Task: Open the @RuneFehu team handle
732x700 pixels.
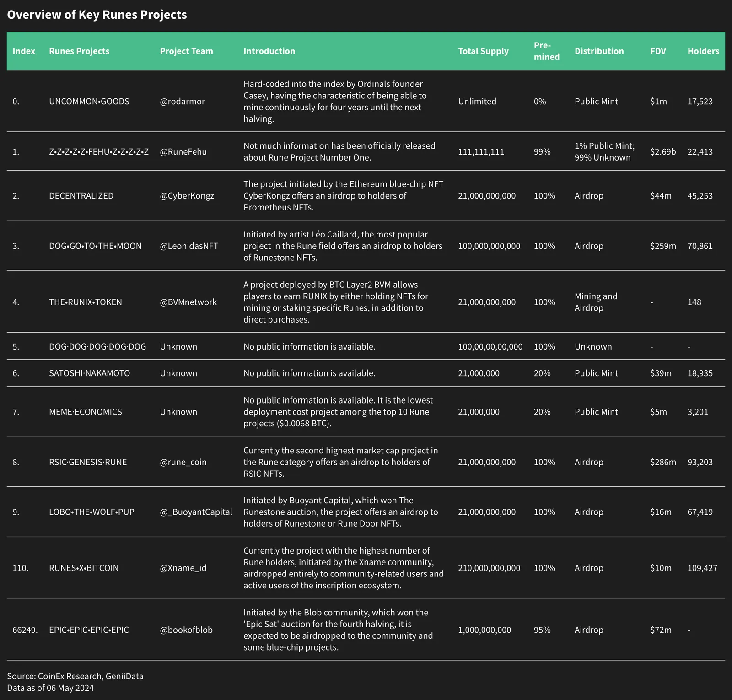Action: click(x=183, y=152)
